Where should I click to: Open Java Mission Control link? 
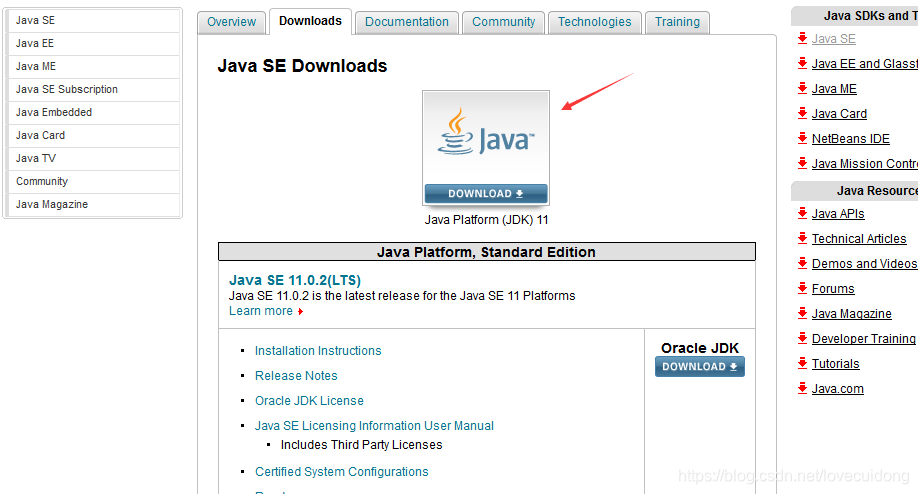[x=865, y=164]
